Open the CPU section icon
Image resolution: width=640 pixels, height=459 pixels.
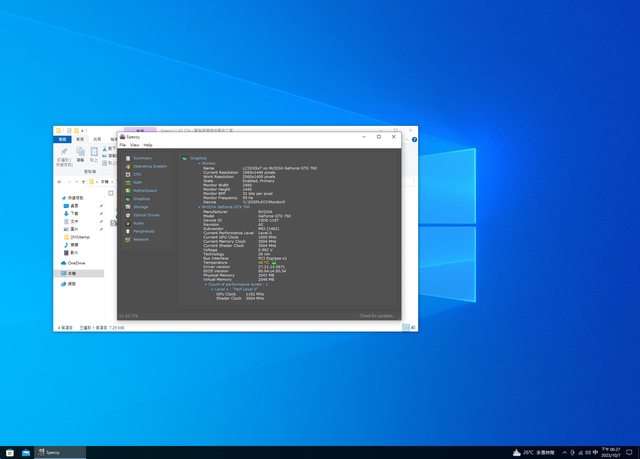[127, 174]
